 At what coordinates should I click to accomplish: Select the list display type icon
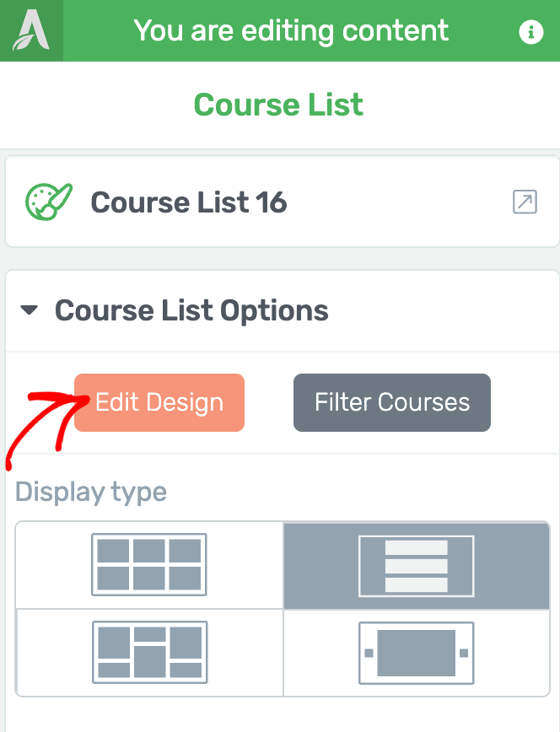416,566
